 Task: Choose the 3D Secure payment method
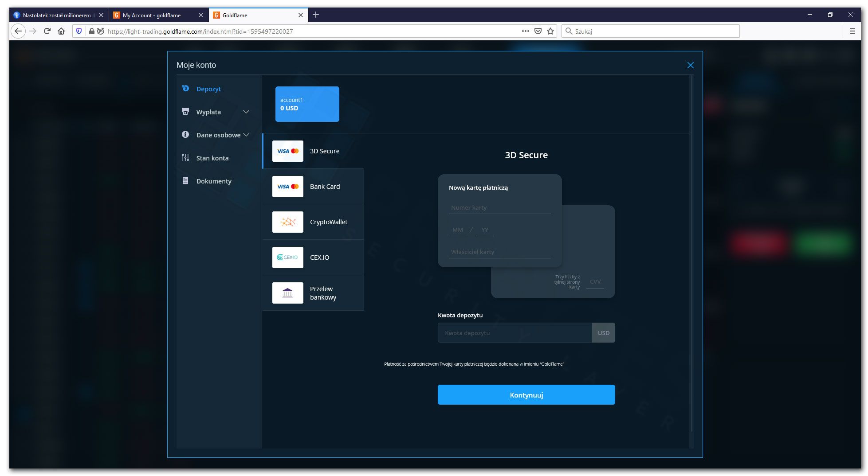coord(313,151)
